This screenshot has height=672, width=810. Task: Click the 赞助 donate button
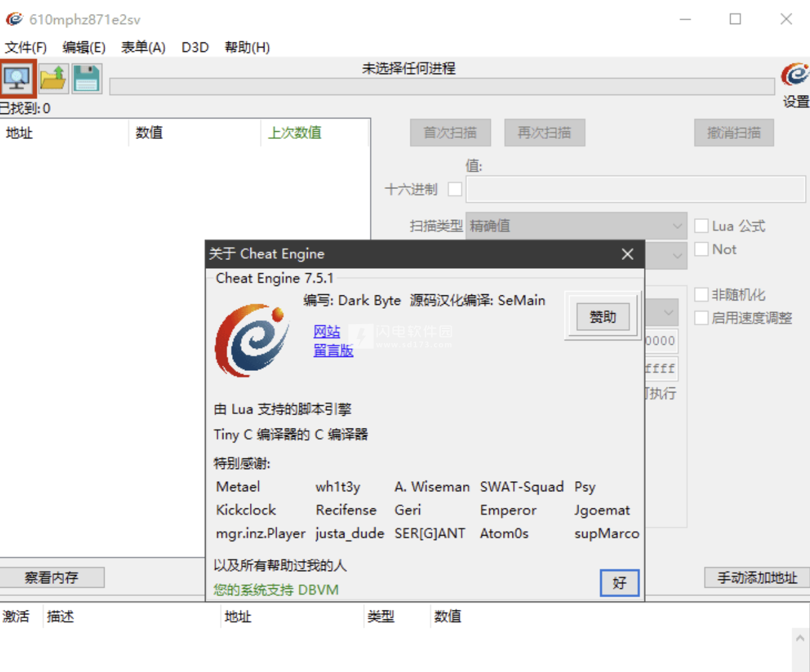[x=603, y=317]
